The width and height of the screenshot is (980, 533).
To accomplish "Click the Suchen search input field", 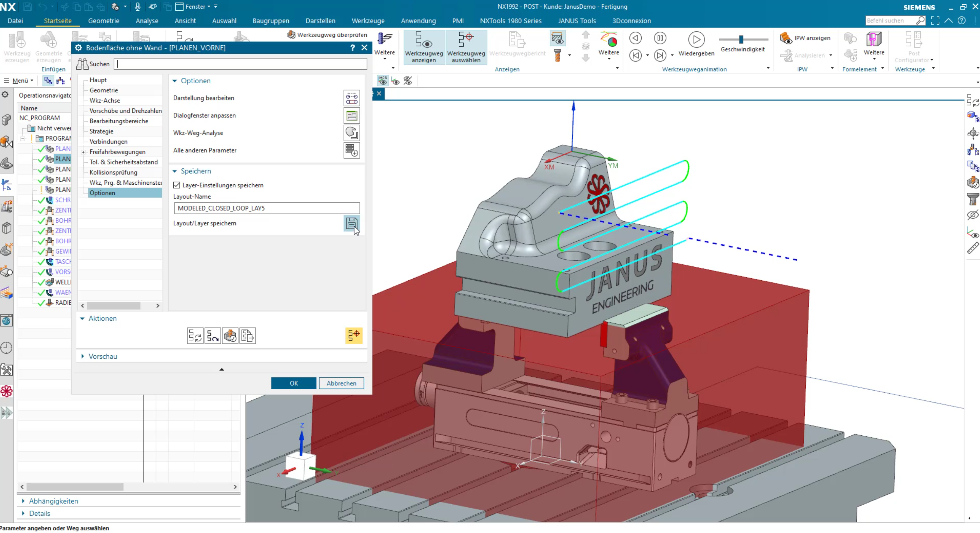I will coord(241,64).
